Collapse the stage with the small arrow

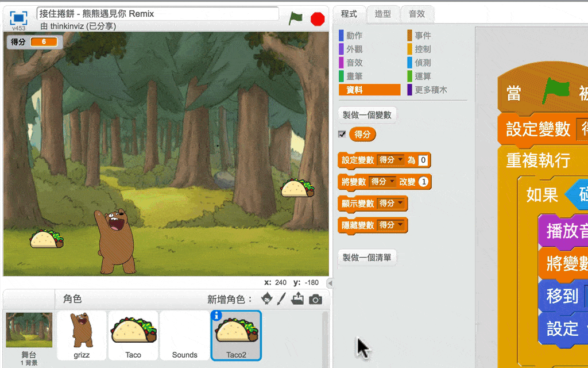330,283
